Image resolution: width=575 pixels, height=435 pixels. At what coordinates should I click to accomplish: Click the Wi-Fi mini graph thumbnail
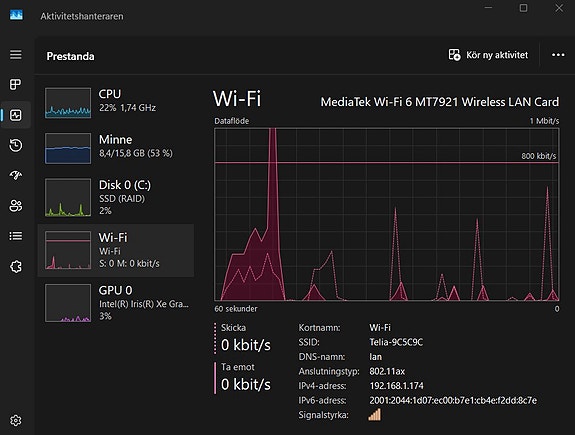click(68, 250)
